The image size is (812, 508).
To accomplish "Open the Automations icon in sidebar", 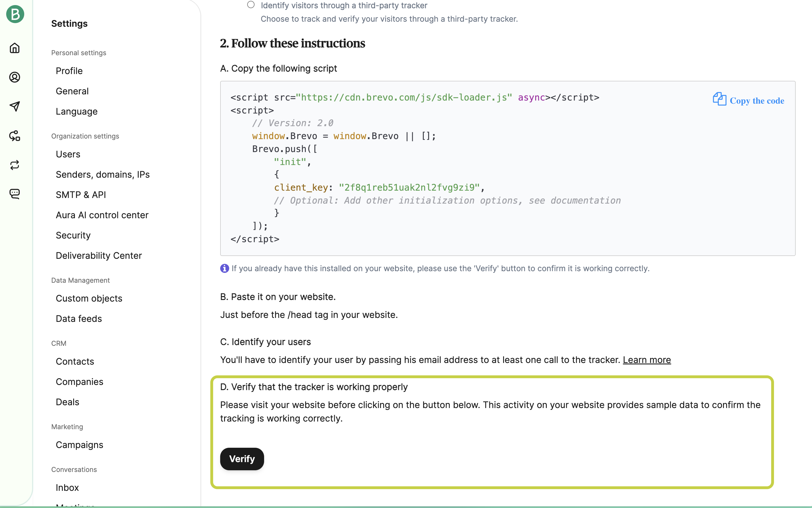I will pyautogui.click(x=14, y=136).
